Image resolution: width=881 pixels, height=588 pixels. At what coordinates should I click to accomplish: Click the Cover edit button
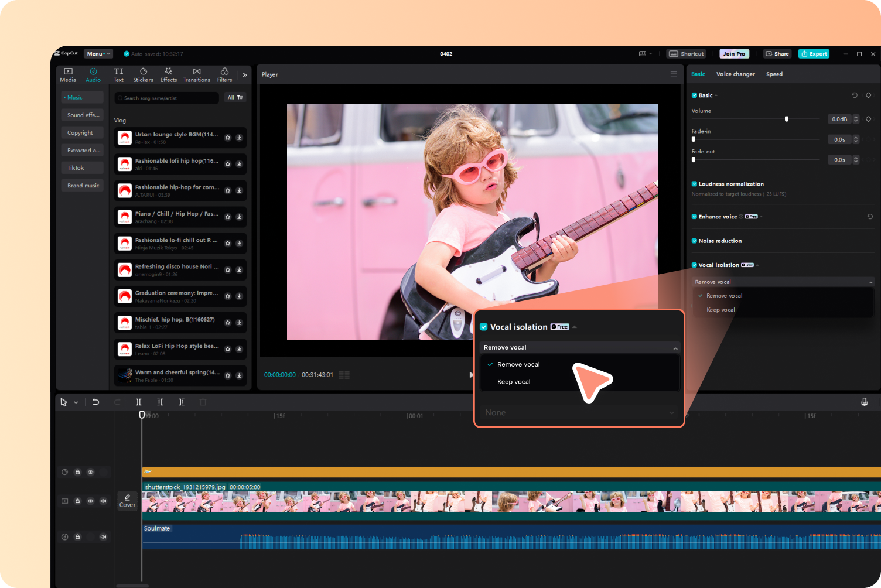coord(127,501)
